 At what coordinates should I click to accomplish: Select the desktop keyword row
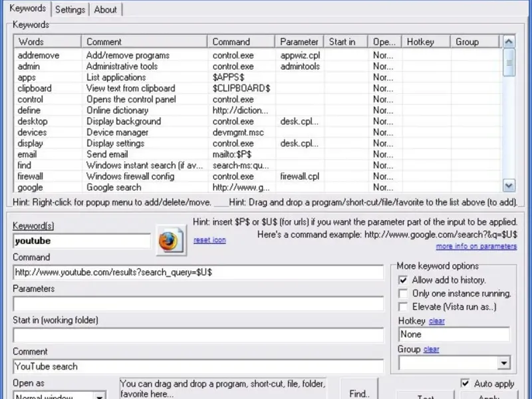click(257, 121)
